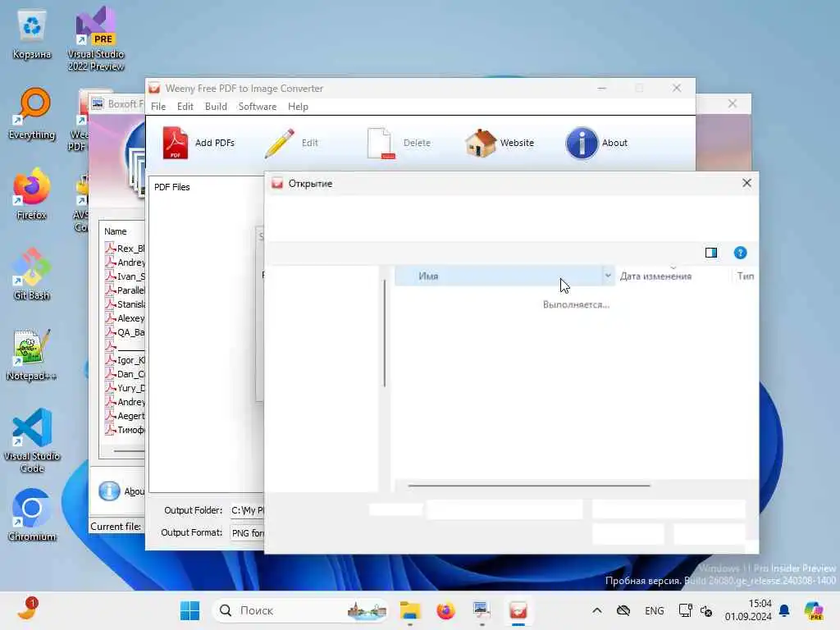Image resolution: width=840 pixels, height=630 pixels.
Task: Click the navigation pane vertical scrollbar
Action: pos(385,333)
